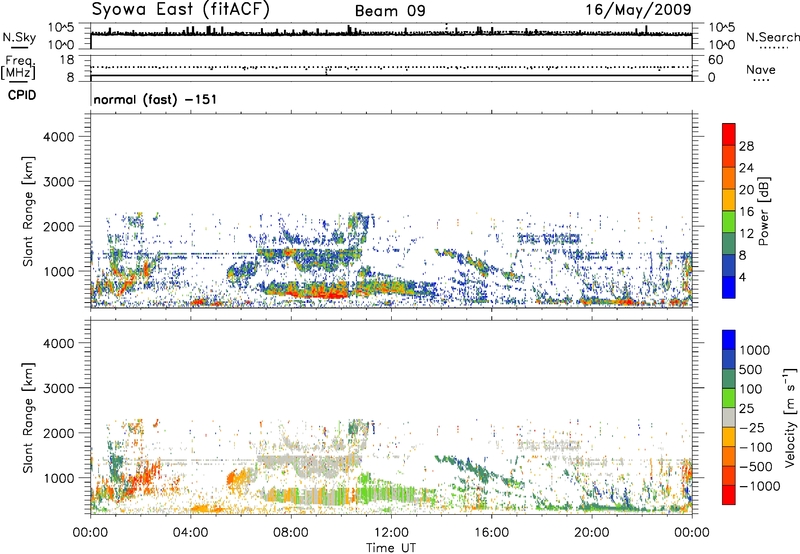Select the date '16/May/2009'
800x554 pixels.
[x=638, y=9]
